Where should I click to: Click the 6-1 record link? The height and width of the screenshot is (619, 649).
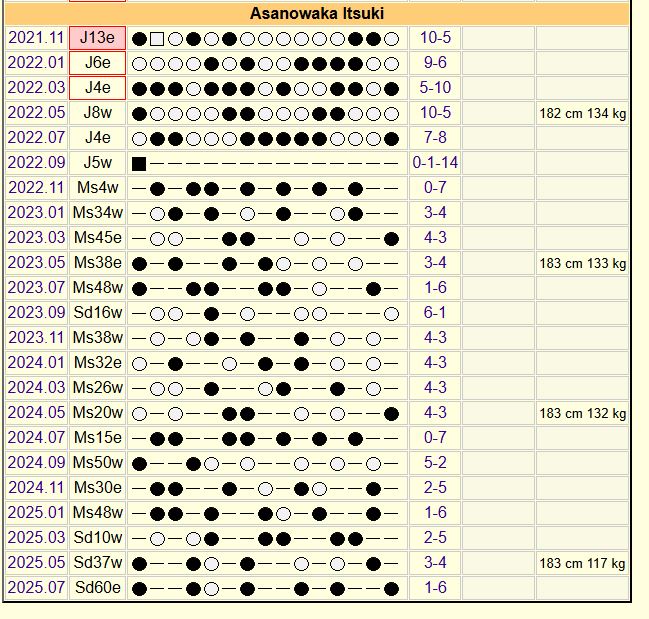pyautogui.click(x=435, y=312)
